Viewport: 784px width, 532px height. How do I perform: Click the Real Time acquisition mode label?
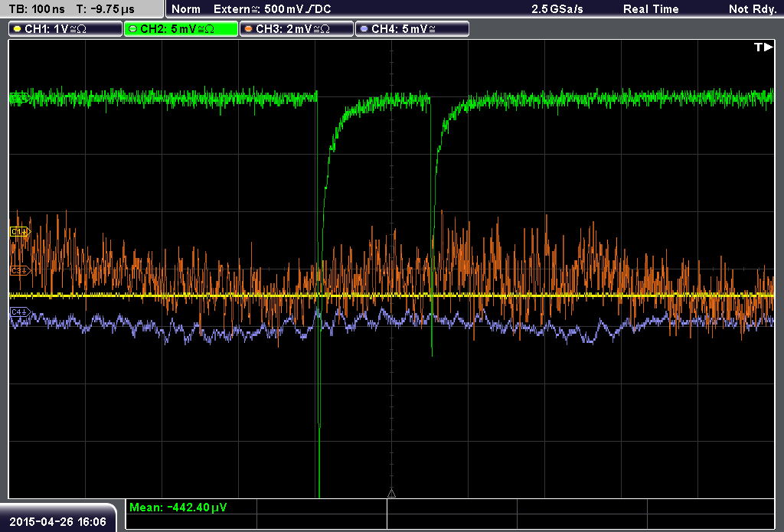[x=651, y=9]
